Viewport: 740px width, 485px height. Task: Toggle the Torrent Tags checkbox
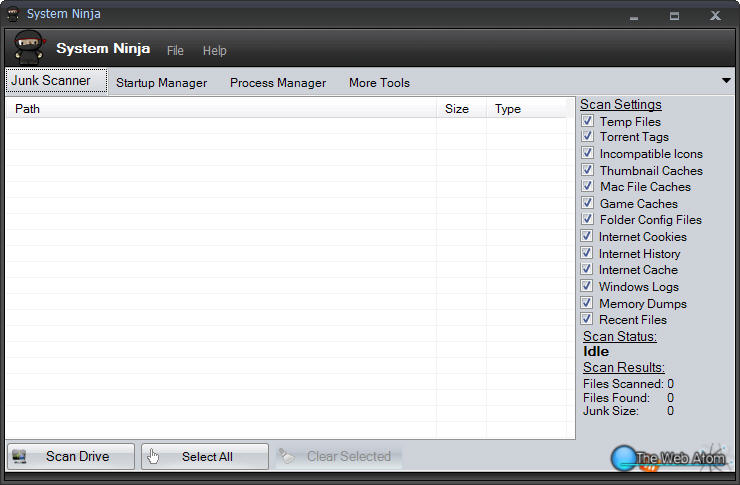click(x=587, y=136)
